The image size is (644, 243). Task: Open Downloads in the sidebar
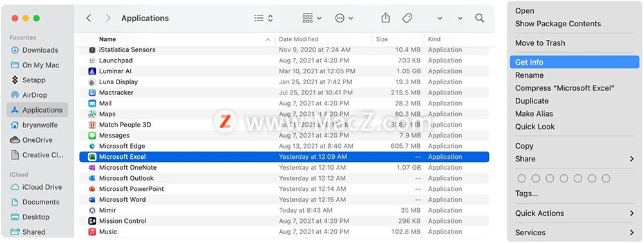coord(35,50)
